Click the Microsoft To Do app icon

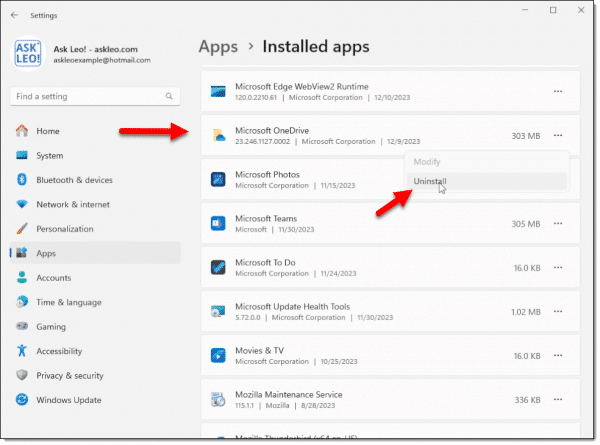pyautogui.click(x=219, y=267)
